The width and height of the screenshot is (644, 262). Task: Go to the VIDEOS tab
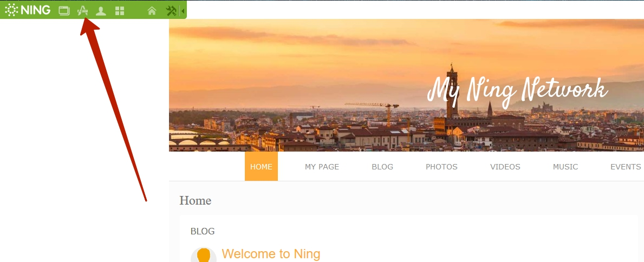[505, 167]
